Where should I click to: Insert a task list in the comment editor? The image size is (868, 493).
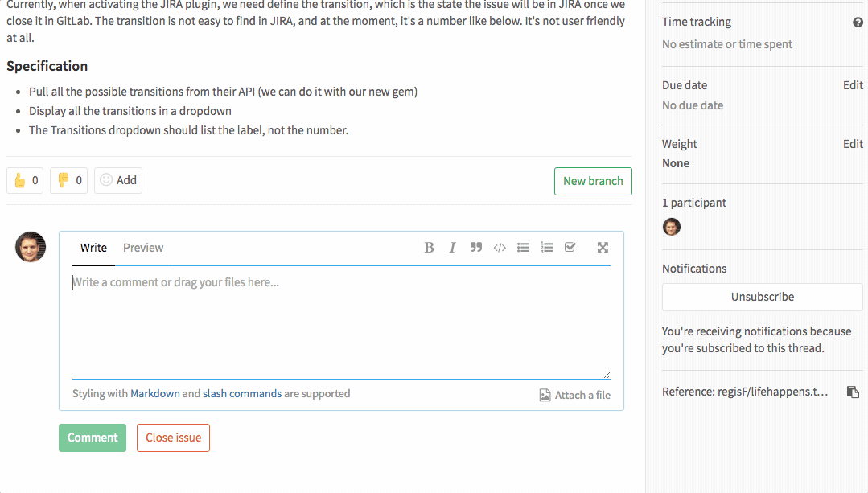[570, 247]
